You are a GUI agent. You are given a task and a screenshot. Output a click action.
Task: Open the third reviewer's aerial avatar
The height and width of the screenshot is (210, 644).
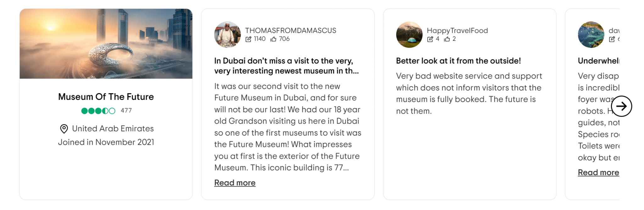click(x=591, y=35)
